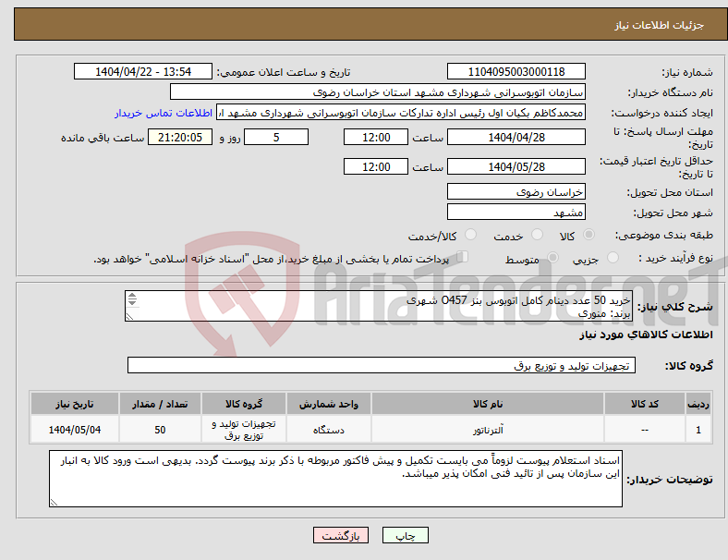Click the need date cell 1404/05/04

tap(75, 430)
